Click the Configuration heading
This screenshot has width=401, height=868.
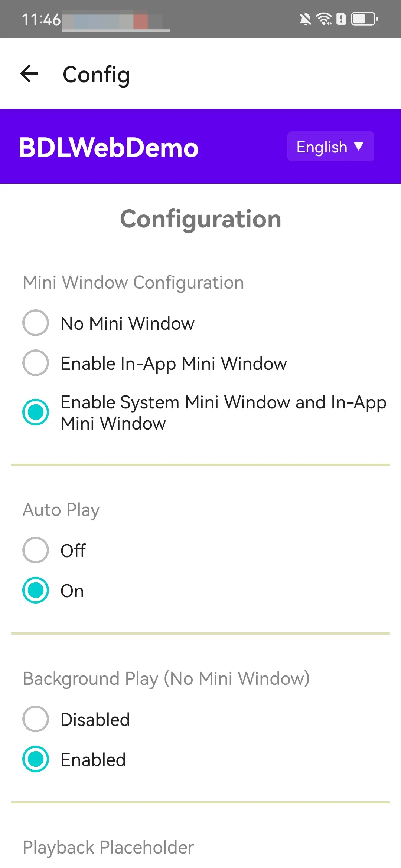[200, 219]
